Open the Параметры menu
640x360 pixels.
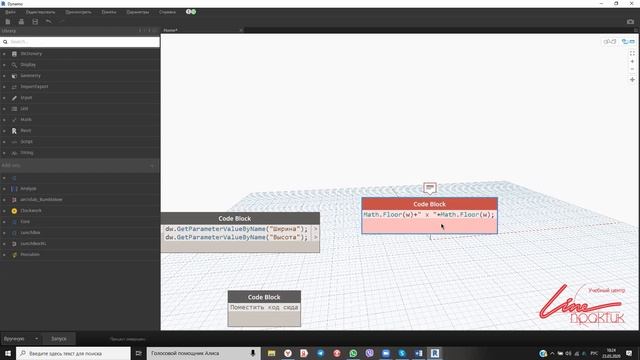pos(138,12)
